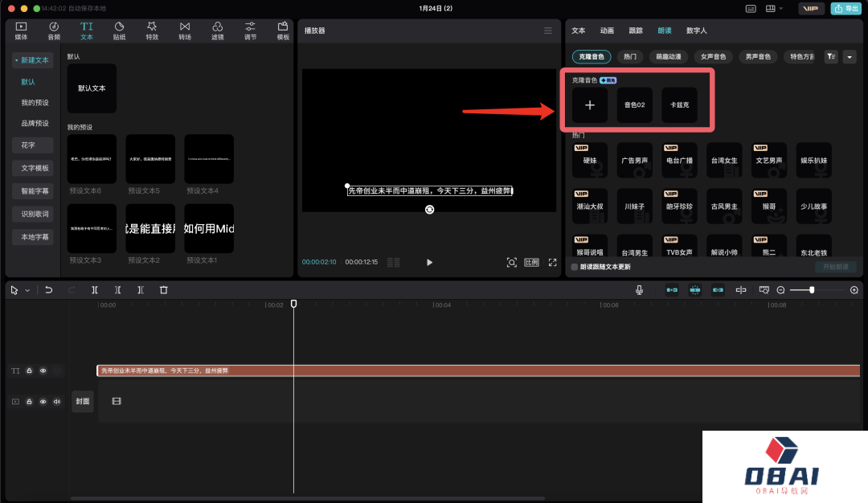Hide the text track with eye icon

[x=43, y=370]
